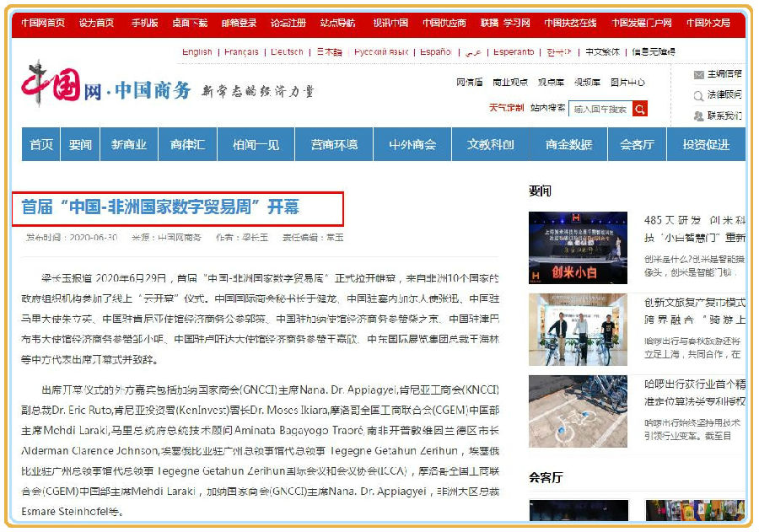
Task: Click the 天气定制 red link
Action: [506, 108]
